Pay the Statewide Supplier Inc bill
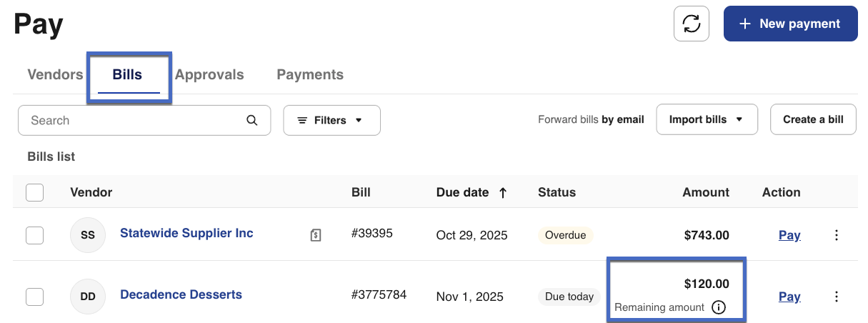 789,235
